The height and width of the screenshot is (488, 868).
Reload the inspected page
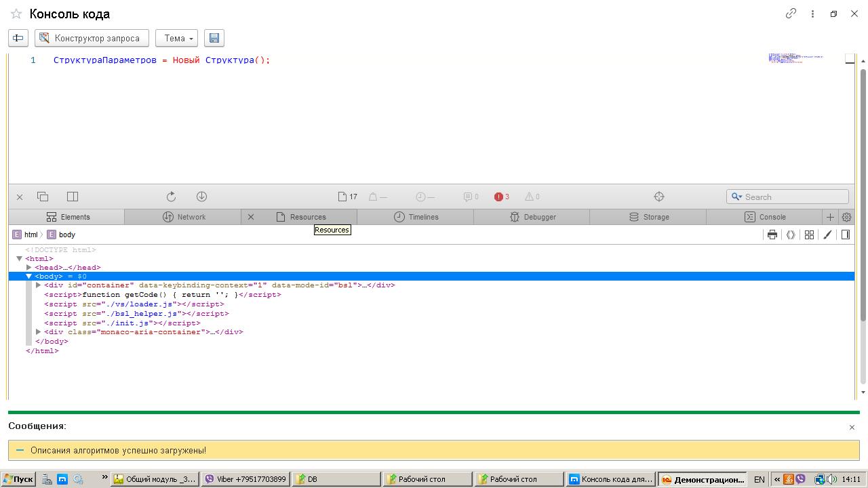(x=171, y=197)
